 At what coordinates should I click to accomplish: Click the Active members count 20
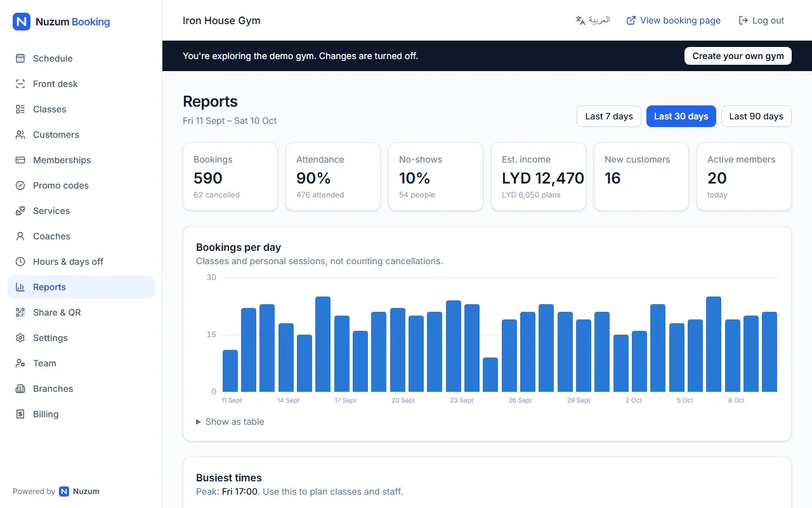pyautogui.click(x=717, y=178)
